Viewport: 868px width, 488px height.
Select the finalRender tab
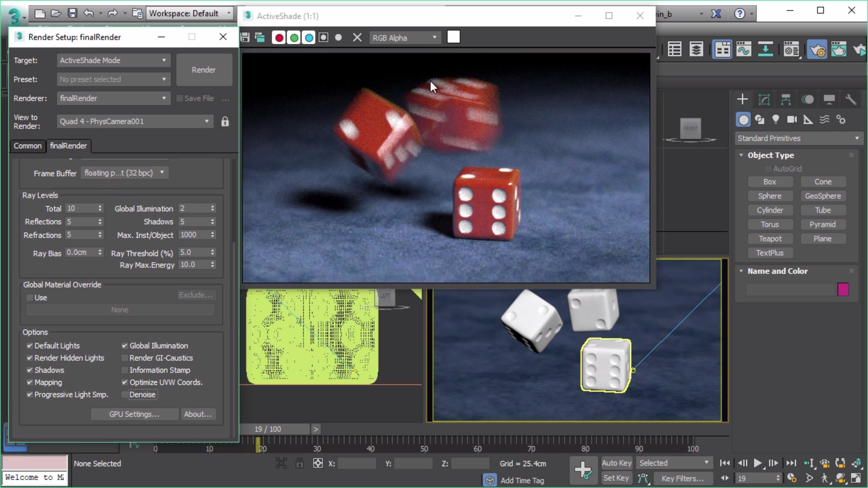point(68,146)
